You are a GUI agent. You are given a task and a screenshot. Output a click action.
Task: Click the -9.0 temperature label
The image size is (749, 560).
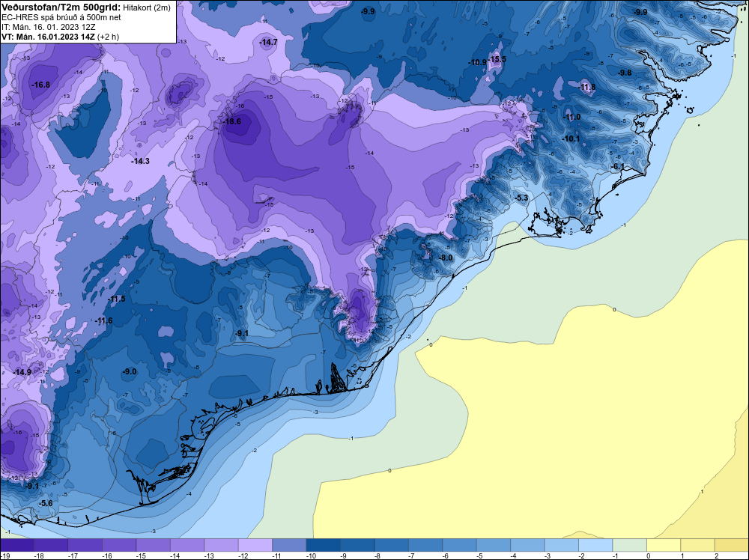[x=130, y=371]
